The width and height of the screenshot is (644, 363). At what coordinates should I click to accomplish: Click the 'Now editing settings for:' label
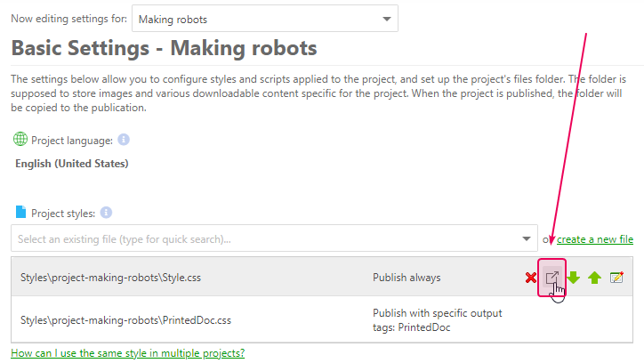coord(69,19)
